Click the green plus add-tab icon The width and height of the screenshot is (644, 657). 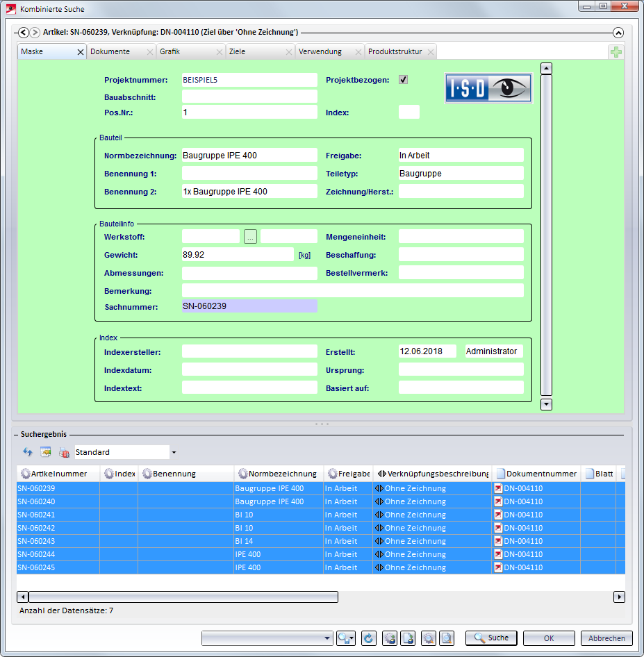pyautogui.click(x=616, y=52)
